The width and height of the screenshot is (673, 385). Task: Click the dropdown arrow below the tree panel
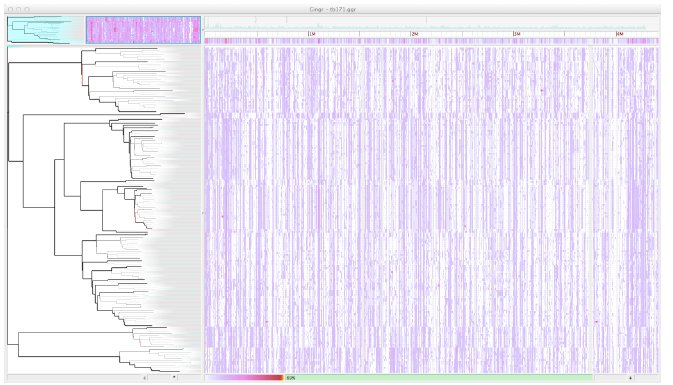click(x=174, y=378)
